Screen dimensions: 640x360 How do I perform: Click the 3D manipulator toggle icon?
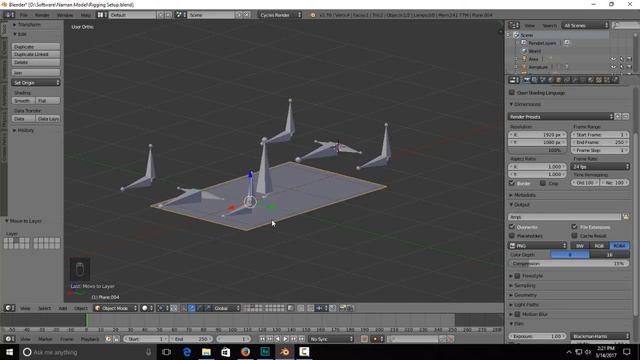183,308
